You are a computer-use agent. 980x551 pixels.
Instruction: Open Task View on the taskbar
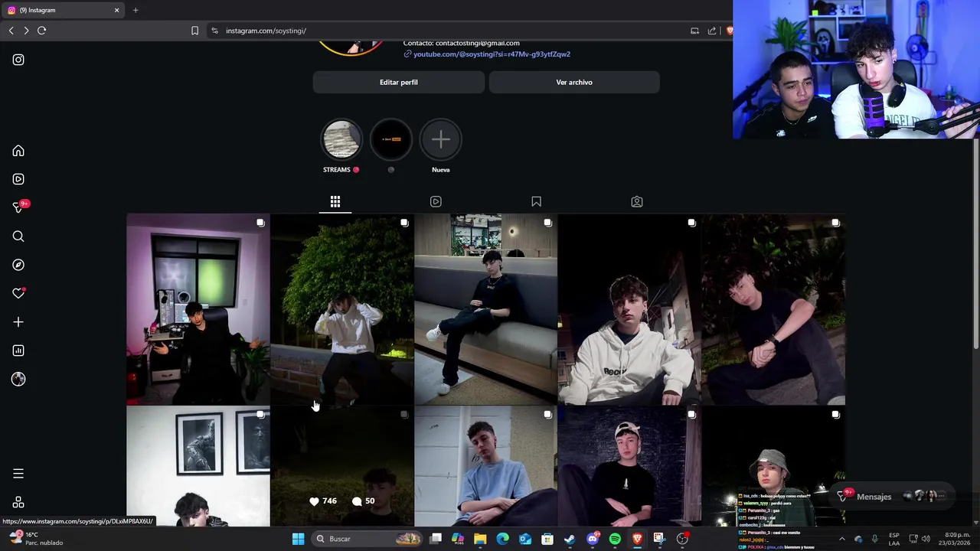(x=436, y=539)
